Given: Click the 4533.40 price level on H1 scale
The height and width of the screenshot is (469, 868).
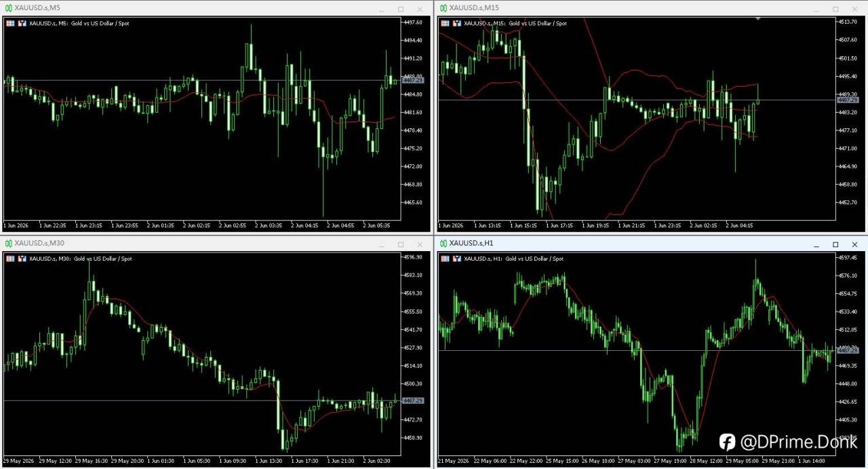Looking at the screenshot, I should [x=848, y=312].
